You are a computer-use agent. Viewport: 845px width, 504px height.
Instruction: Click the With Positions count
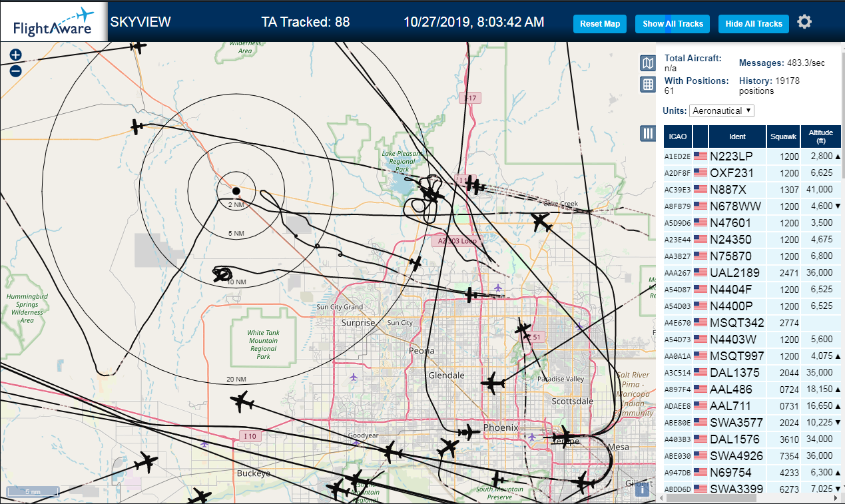[x=697, y=85]
